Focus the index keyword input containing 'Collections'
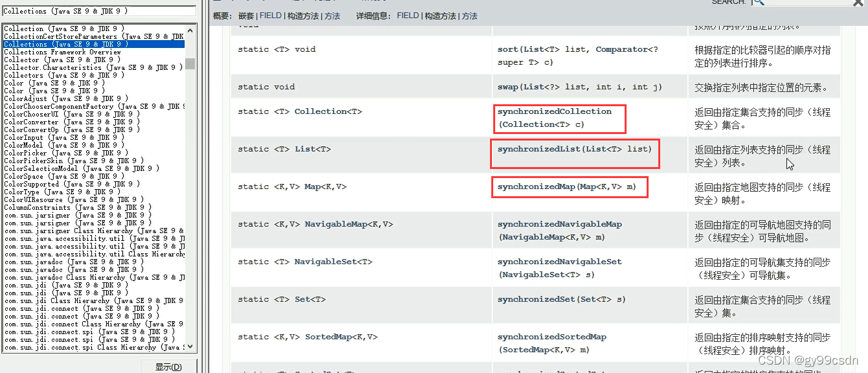The height and width of the screenshot is (373, 868). coord(98,11)
